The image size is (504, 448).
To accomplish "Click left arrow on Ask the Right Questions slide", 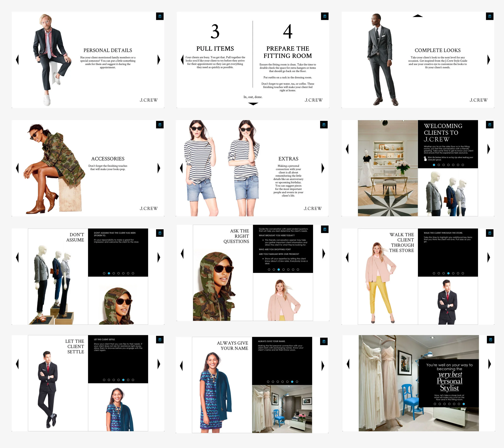I will [x=182, y=254].
